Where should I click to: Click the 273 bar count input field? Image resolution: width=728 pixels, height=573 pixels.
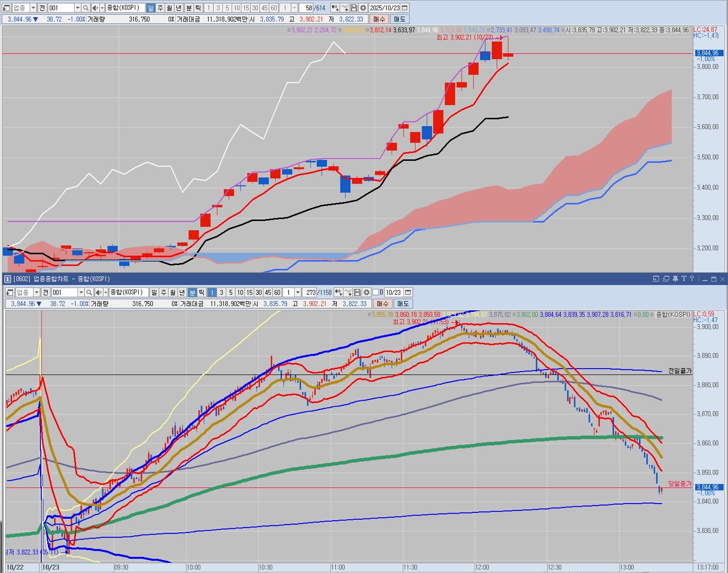point(311,292)
